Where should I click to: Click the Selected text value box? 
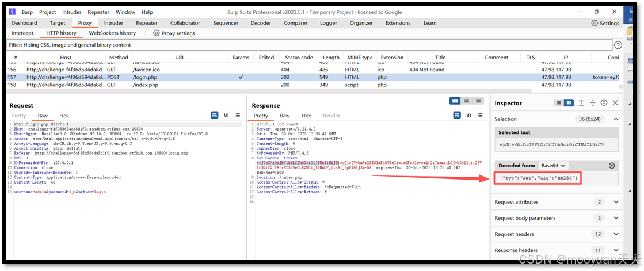[557, 144]
